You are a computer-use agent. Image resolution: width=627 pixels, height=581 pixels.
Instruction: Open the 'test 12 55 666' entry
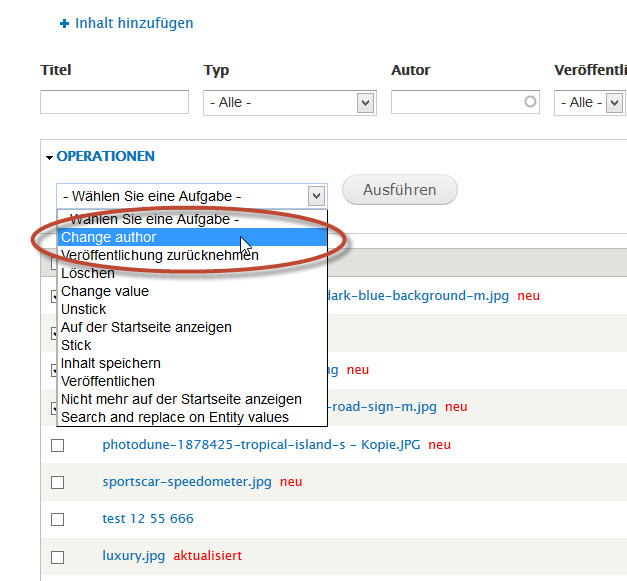[x=148, y=519]
